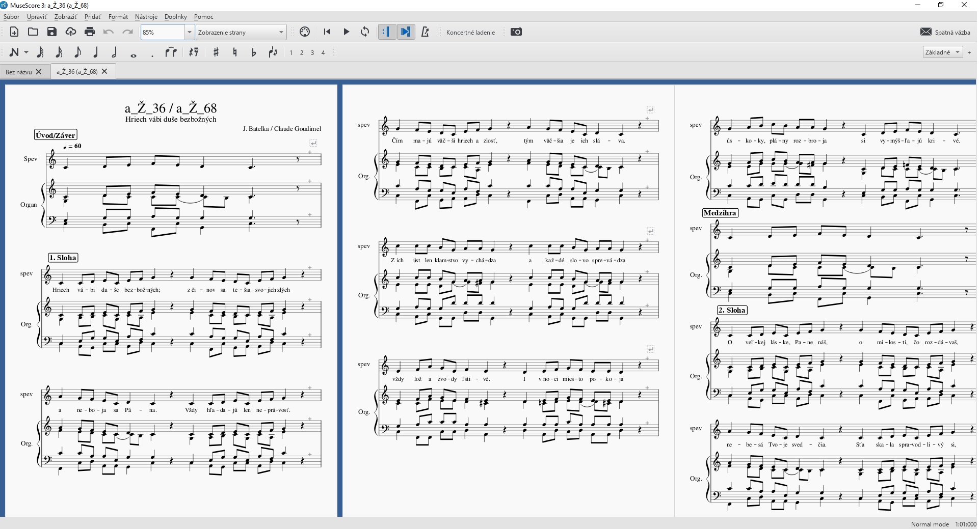The image size is (980, 529).
Task: Print the score
Action: (90, 32)
